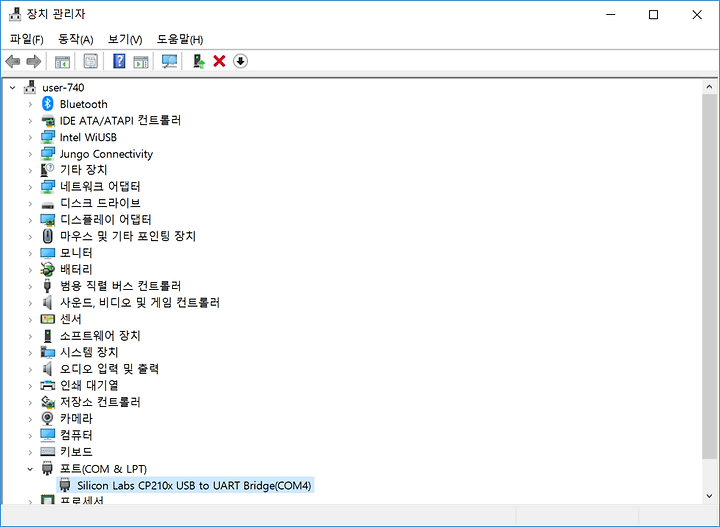Click the speaker icon of 사운드, 비디오 및 게임 컨트롤러
The width and height of the screenshot is (720, 527).
pyautogui.click(x=47, y=302)
